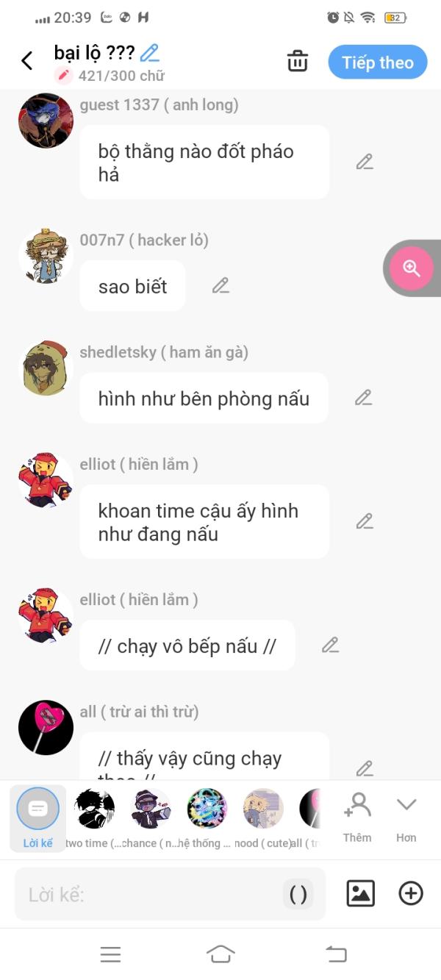441x980 pixels.
Task: Continue with the "Tiếp theo" button
Action: pyautogui.click(x=378, y=62)
